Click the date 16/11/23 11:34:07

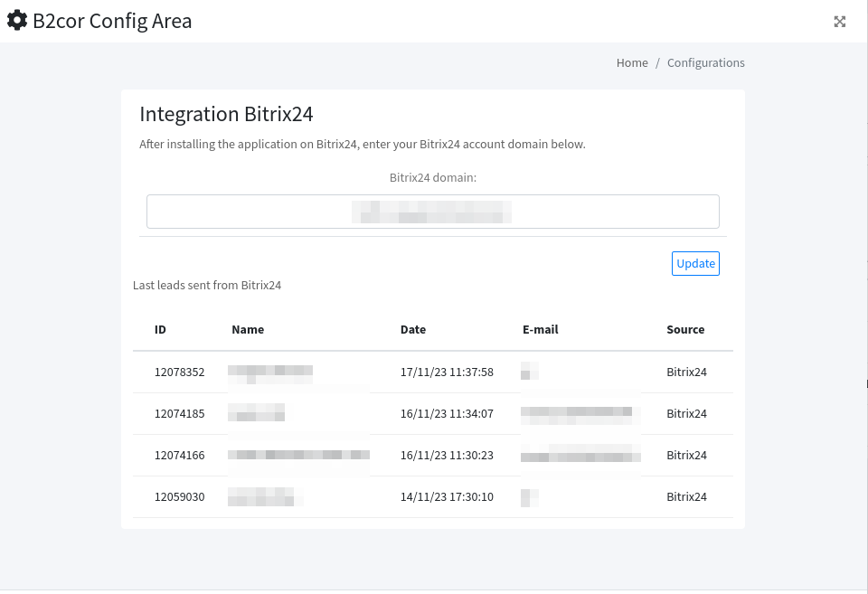447,414
